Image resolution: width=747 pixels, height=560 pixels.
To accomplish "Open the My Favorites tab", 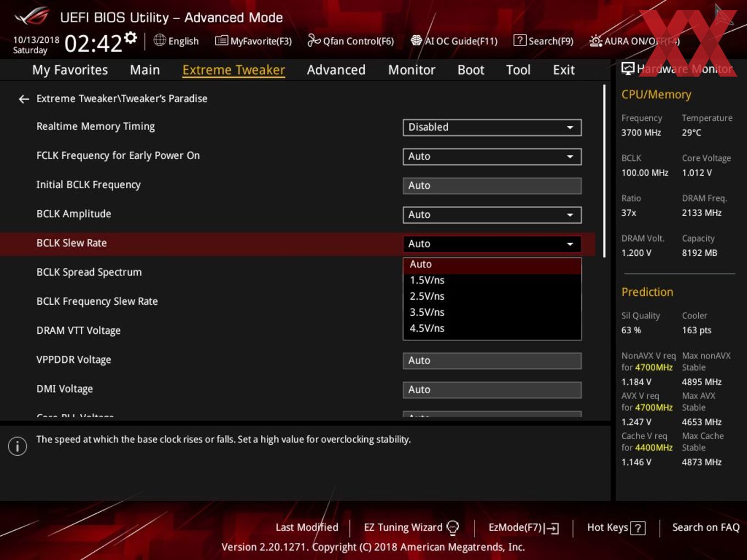I will 70,70.
